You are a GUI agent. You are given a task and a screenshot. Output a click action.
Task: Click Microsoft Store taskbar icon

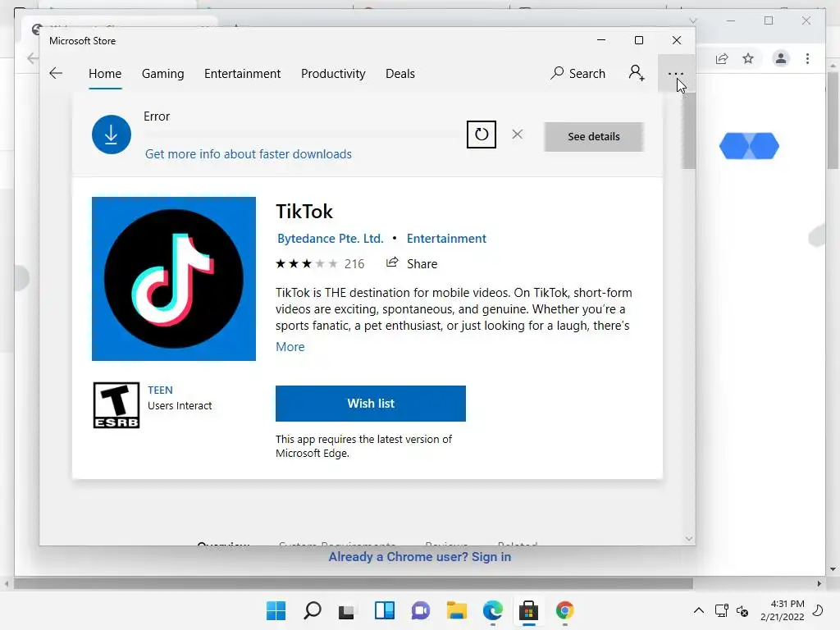pos(528,610)
